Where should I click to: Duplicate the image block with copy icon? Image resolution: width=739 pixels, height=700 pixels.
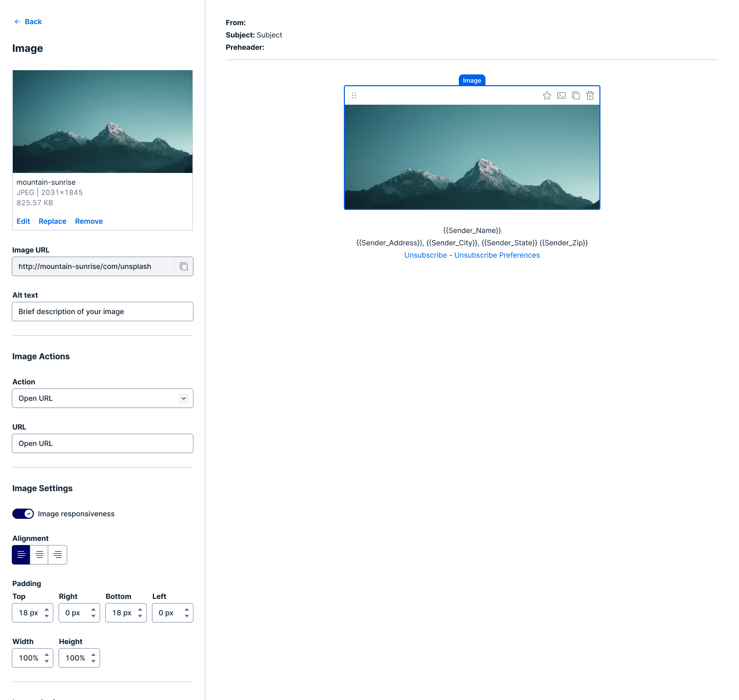click(x=576, y=95)
